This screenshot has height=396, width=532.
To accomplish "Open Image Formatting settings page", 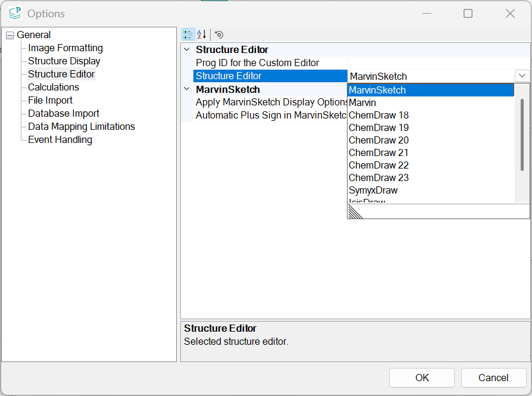I will (65, 48).
